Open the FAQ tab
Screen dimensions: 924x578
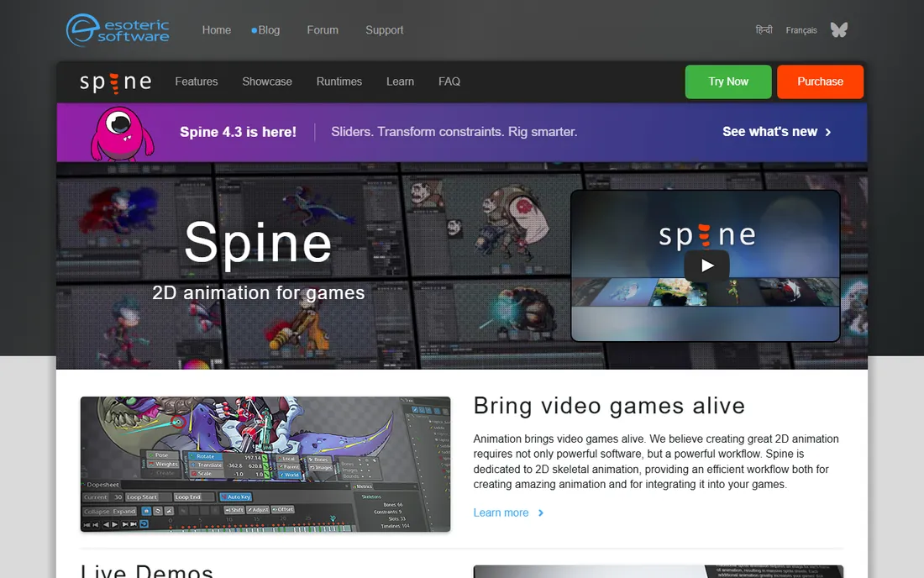click(x=449, y=81)
